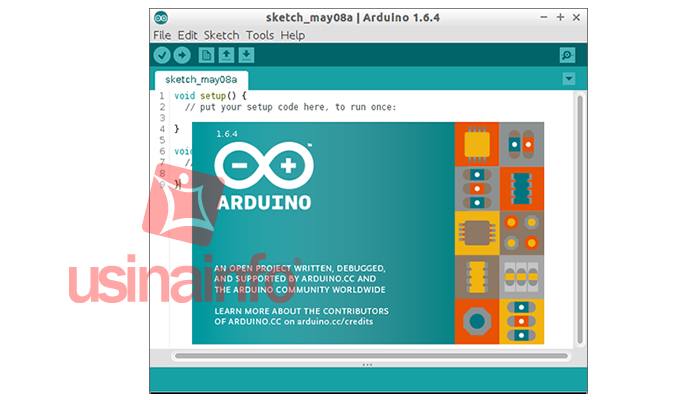This screenshot has height=400, width=700.
Task: Click the arduino.cc/credits text on splash
Action: [x=335, y=321]
